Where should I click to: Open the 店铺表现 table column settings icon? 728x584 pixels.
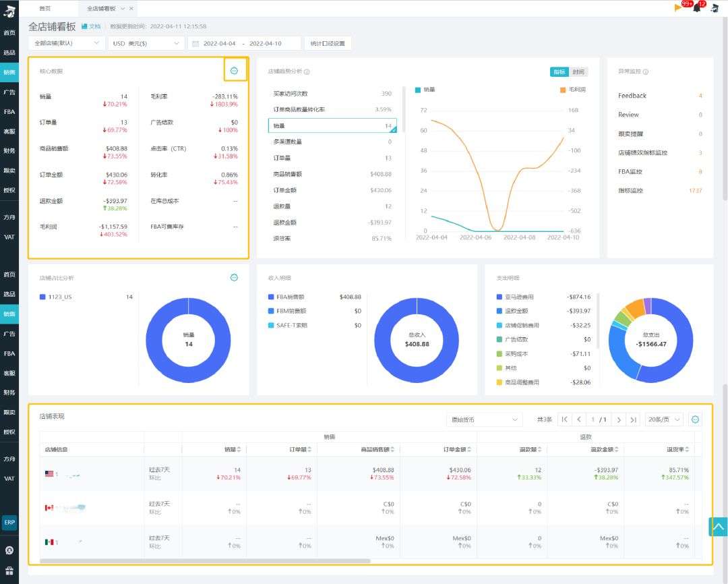[x=696, y=419]
